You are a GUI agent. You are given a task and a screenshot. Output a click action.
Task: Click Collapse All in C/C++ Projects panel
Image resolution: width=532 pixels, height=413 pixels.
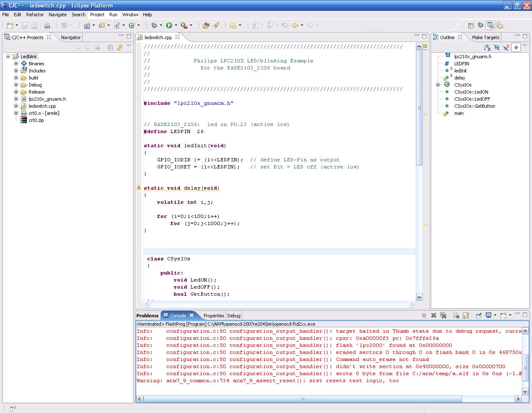click(x=110, y=47)
